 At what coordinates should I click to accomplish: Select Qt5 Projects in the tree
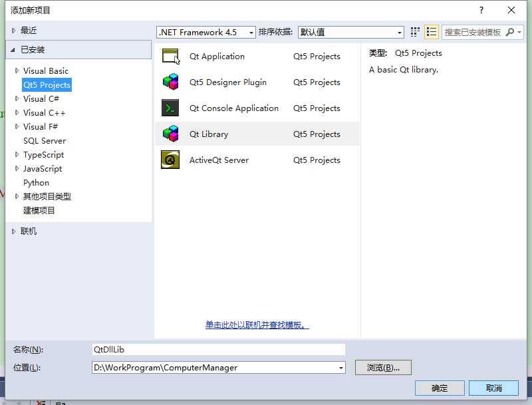tap(47, 85)
